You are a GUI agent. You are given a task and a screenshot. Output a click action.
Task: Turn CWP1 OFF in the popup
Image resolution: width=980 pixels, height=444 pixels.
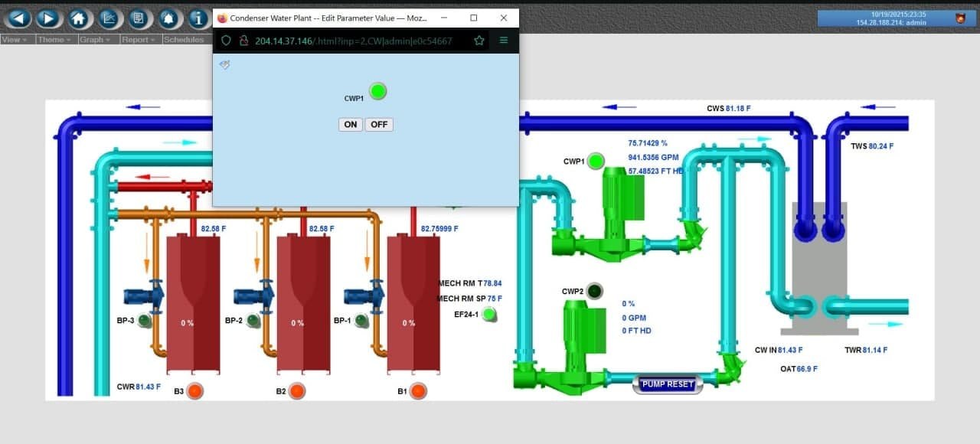[379, 125]
